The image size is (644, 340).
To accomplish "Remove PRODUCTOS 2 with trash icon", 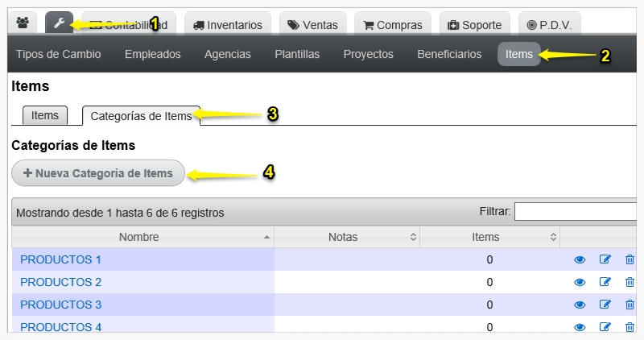I will [630, 282].
